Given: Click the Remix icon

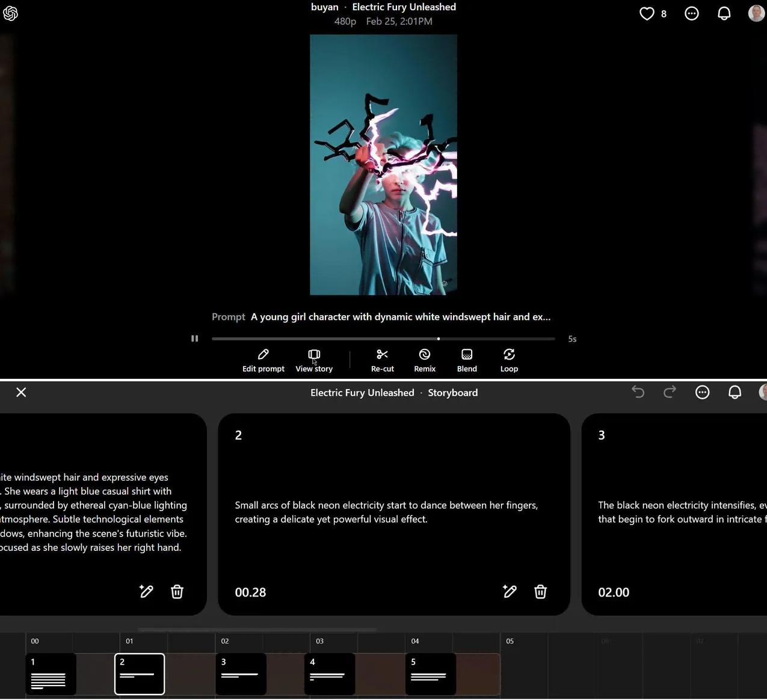Looking at the screenshot, I should pos(425,355).
